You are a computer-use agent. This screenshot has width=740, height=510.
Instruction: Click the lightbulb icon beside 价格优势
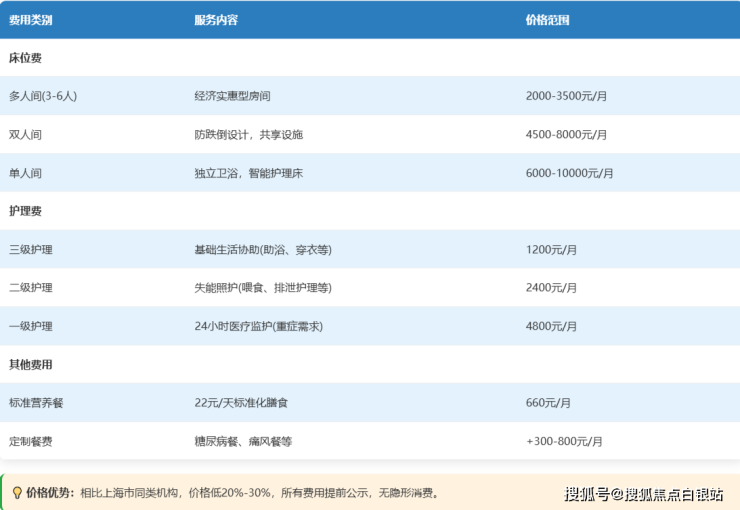tap(16, 493)
